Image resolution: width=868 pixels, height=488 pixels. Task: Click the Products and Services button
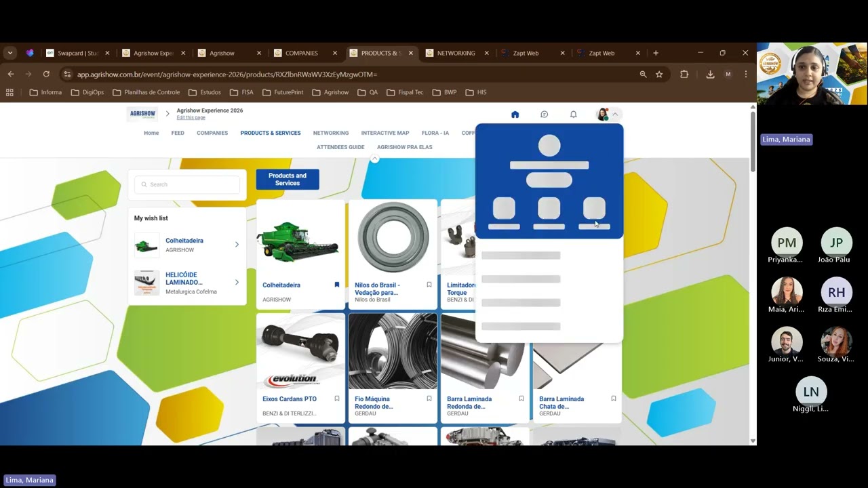[288, 180]
